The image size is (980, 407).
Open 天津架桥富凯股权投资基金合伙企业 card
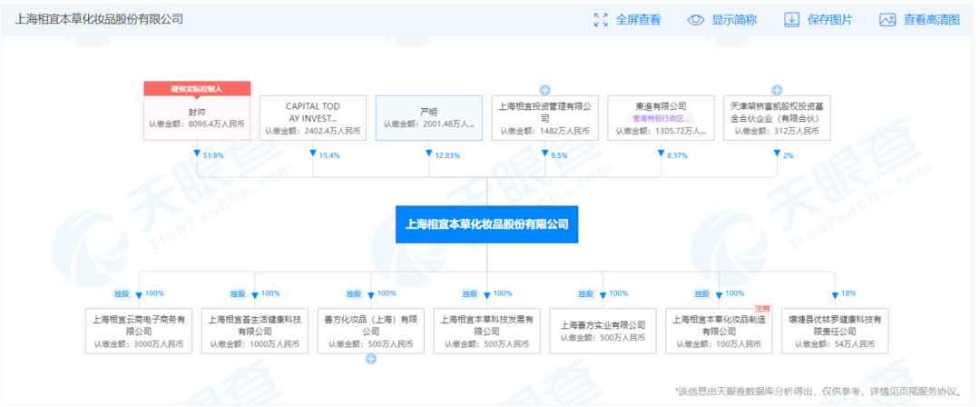[777, 118]
